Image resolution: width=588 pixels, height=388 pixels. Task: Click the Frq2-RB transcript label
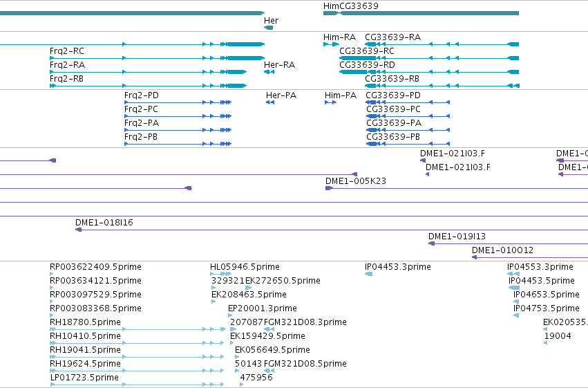tap(66, 79)
